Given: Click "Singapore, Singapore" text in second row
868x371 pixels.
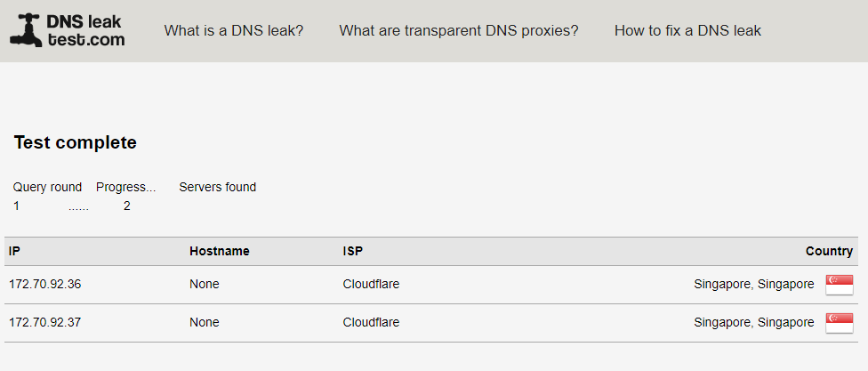Looking at the screenshot, I should (x=753, y=323).
